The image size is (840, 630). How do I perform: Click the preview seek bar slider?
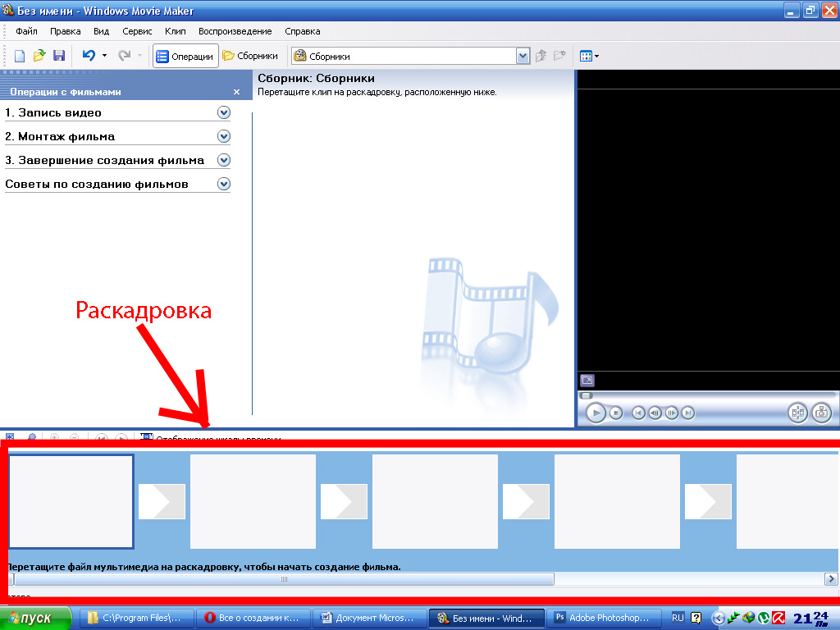(x=587, y=395)
